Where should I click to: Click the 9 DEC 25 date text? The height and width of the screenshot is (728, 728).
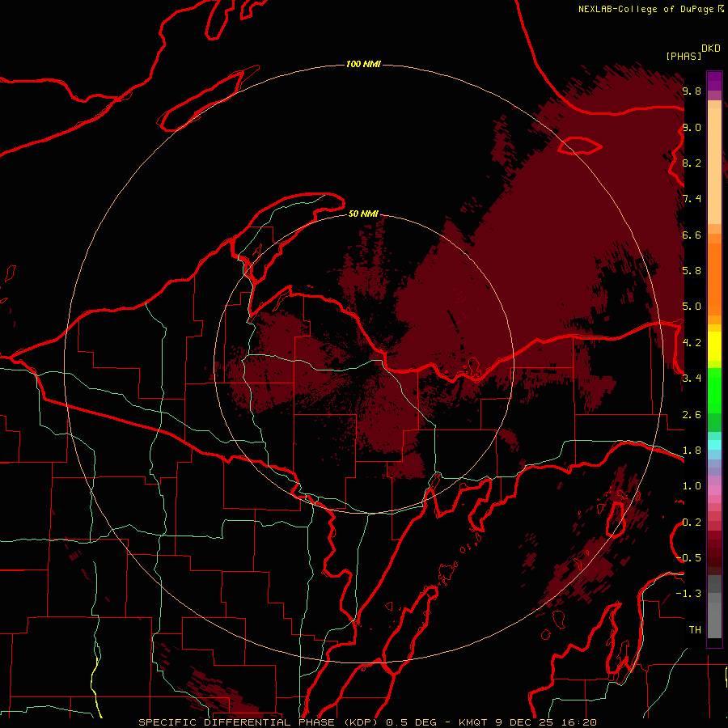526,722
